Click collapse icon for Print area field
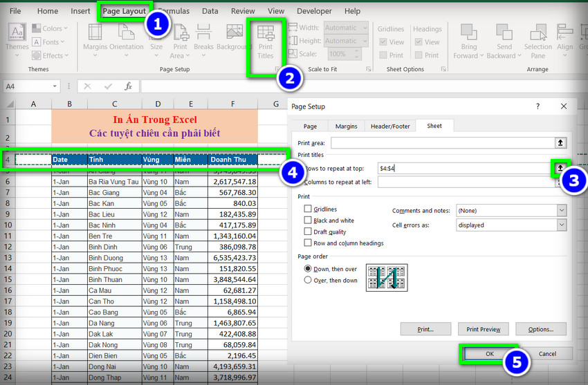This screenshot has height=385, width=588. point(560,142)
